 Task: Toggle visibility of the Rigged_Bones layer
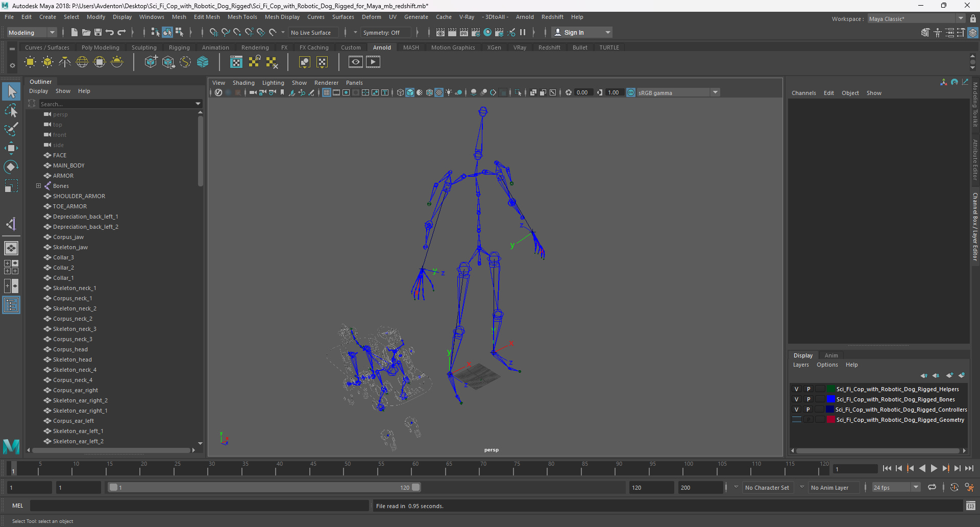tap(796, 399)
